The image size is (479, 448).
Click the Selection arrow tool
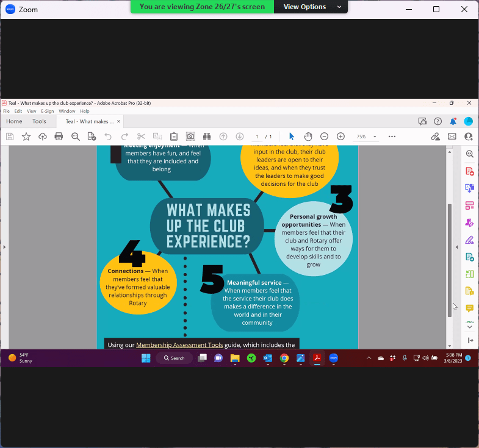(x=291, y=137)
